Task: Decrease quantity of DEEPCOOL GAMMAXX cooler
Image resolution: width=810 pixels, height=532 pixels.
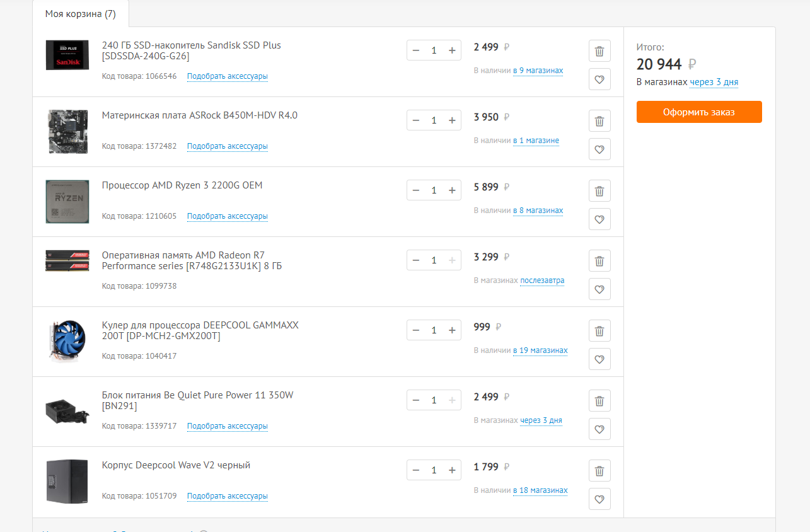Action: [x=416, y=330]
